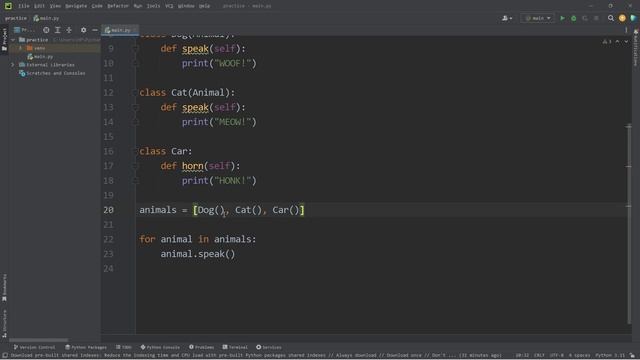Image resolution: width=640 pixels, height=360 pixels.
Task: Click Collapse All in Project panel
Action: point(69,30)
